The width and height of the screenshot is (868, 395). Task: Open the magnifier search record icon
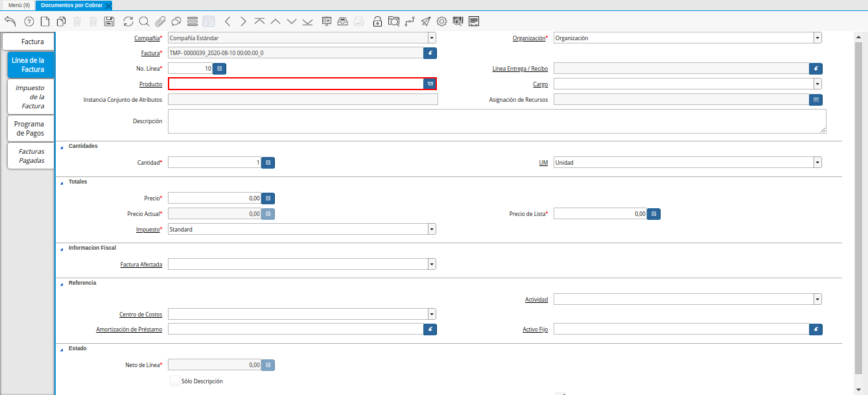pyautogui.click(x=144, y=21)
